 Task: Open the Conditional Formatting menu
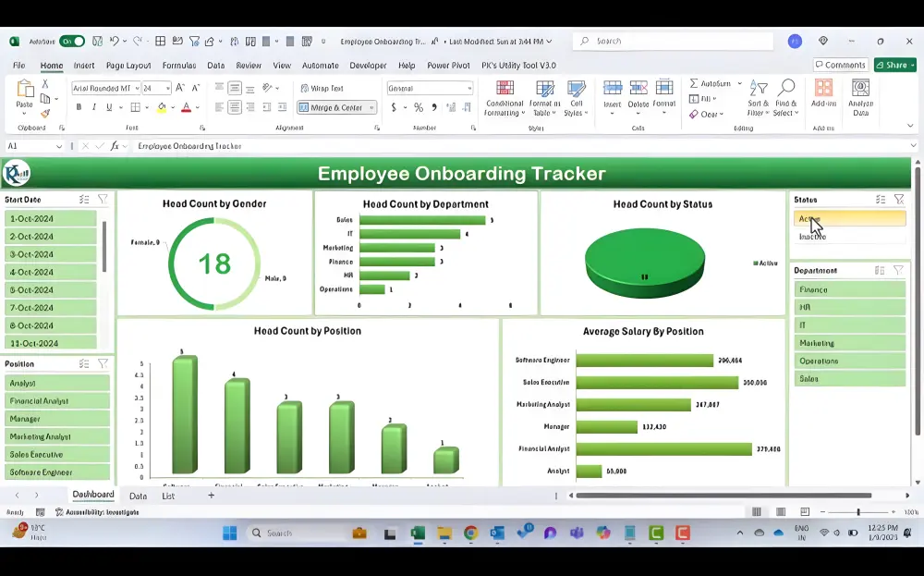point(504,97)
